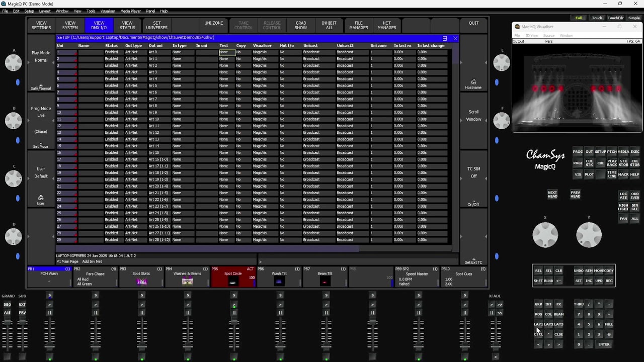Toggle the DBO blackout button
This screenshot has width=644, height=362.
[7, 304]
